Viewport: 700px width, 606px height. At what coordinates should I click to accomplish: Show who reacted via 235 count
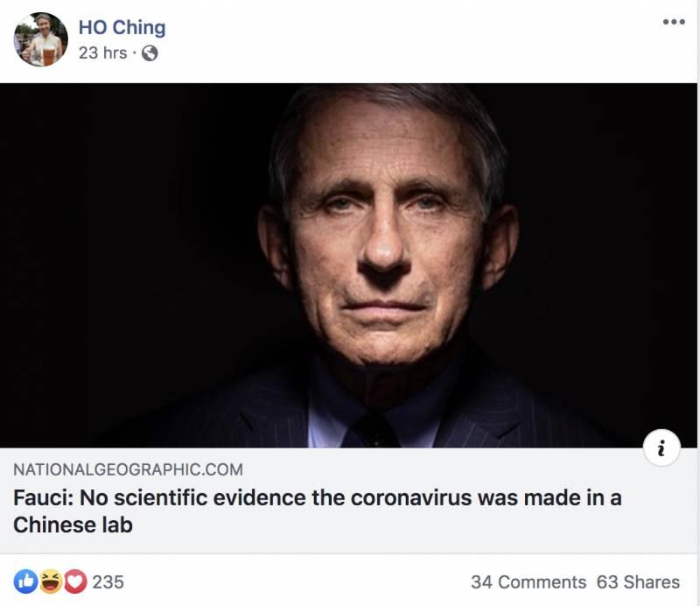tap(108, 581)
